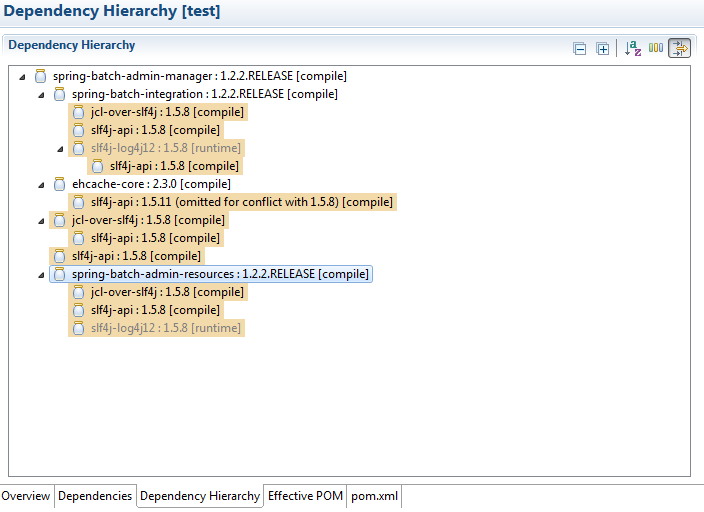Collapse the spring-batch-integration node
Screen dimensions: 704x512
(41, 95)
